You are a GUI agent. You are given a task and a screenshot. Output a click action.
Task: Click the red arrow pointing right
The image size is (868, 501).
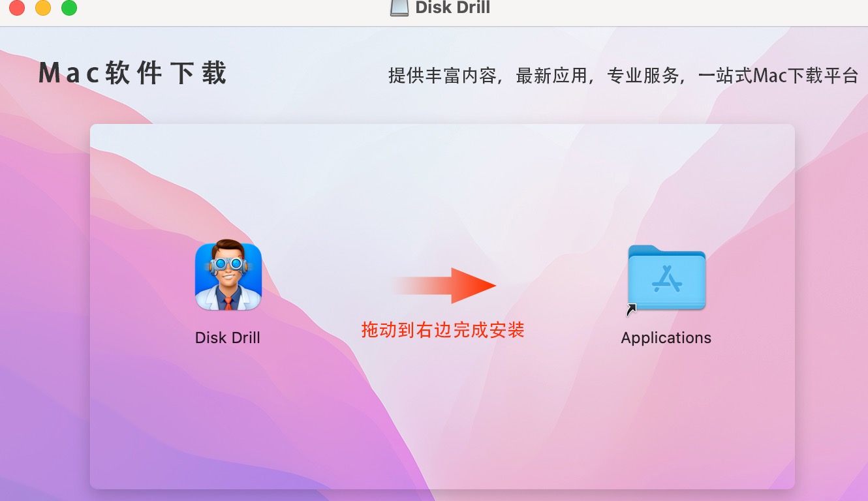tap(444, 285)
